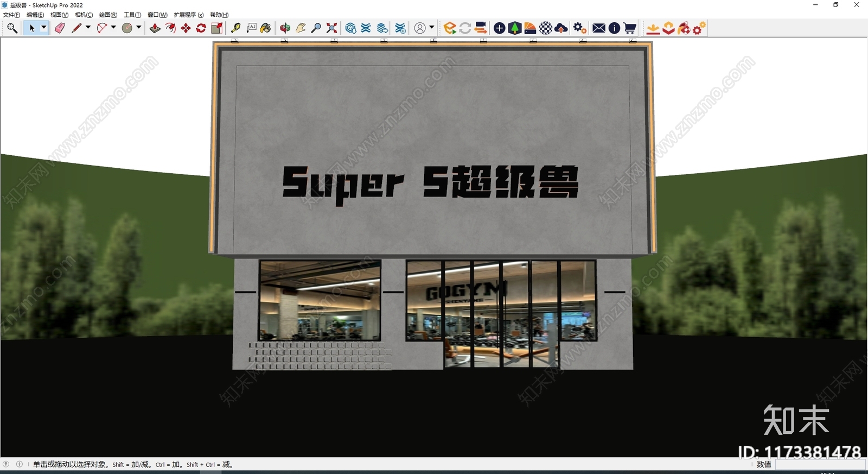Open the Enscape material editor icon

[x=530, y=28]
